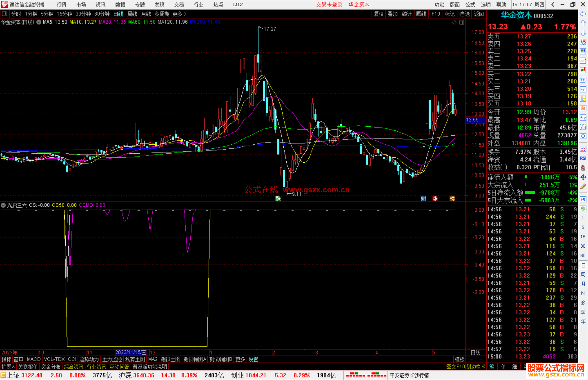Screen dimensions: 588x380
Task: Switch to the MACD indicator tab
Action: (x=33, y=359)
